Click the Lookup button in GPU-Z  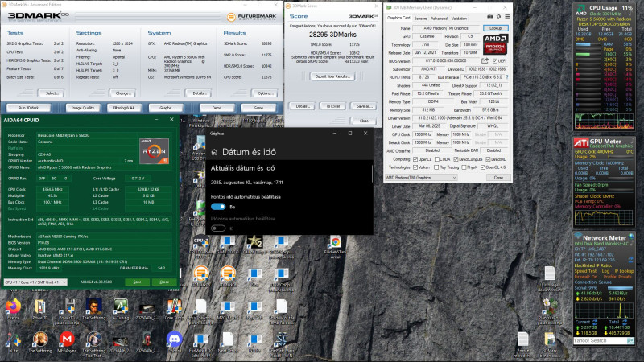click(495, 28)
